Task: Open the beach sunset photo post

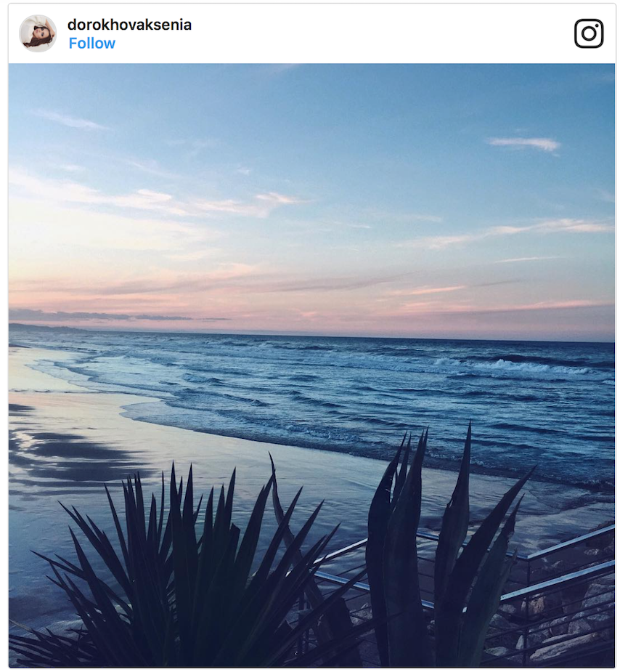Action: point(311,291)
